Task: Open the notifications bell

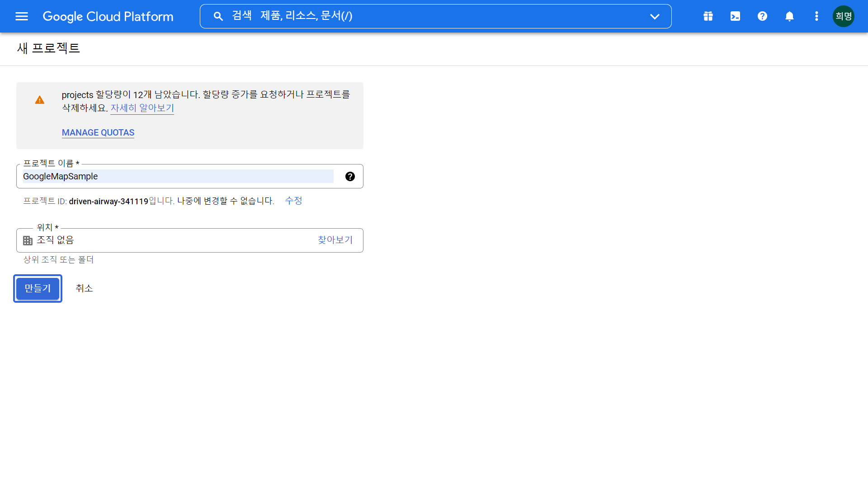Action: coord(789,17)
